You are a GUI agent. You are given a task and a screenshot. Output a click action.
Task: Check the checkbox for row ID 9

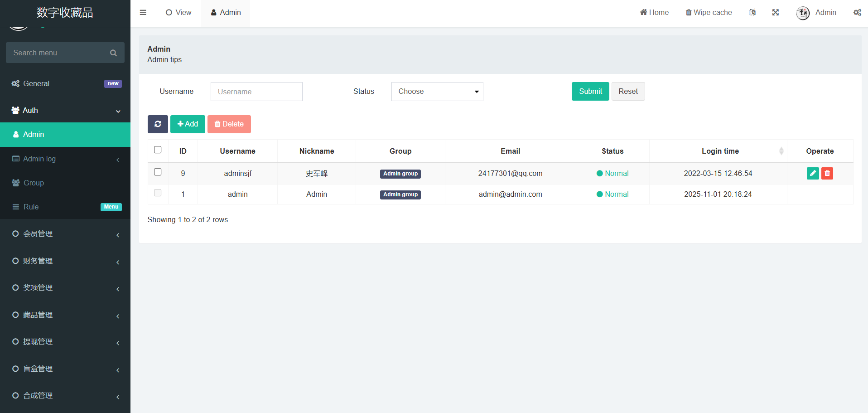158,172
